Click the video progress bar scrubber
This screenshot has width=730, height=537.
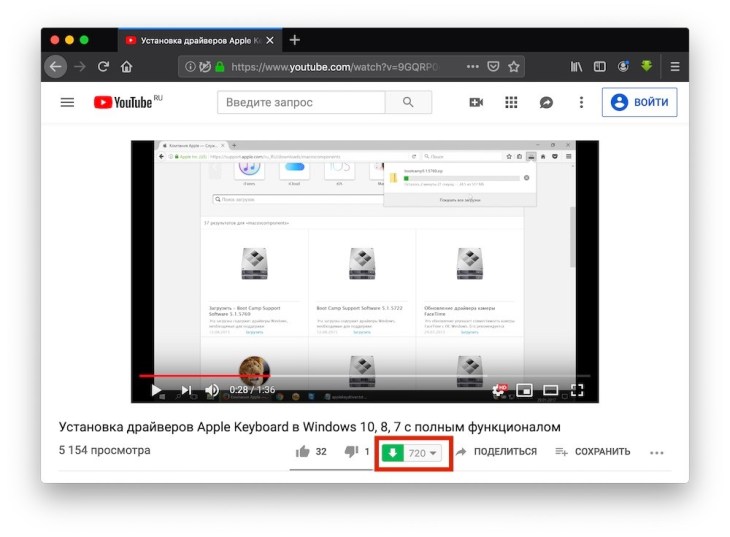coord(365,375)
